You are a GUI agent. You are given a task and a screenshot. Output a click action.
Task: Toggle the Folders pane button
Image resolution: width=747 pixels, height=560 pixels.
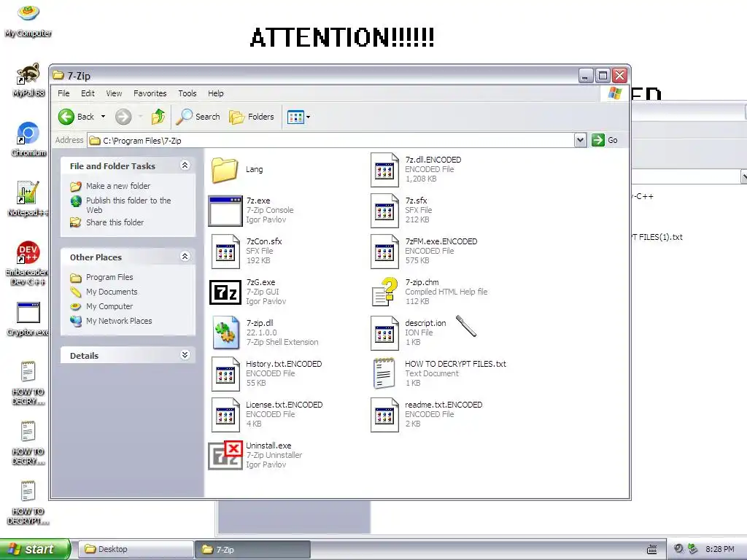click(252, 117)
